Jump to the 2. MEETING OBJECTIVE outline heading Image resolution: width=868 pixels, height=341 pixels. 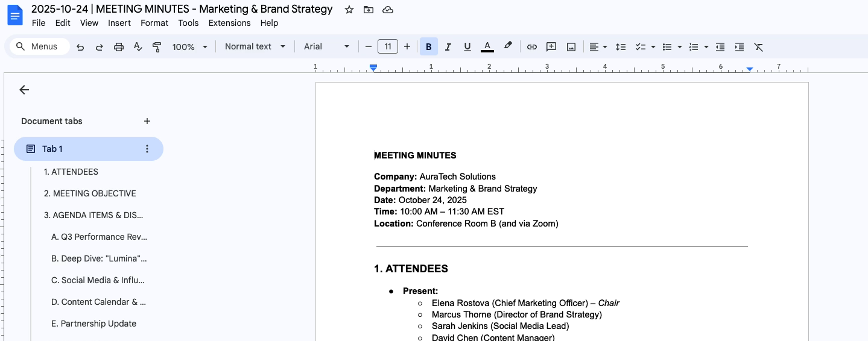pos(90,193)
